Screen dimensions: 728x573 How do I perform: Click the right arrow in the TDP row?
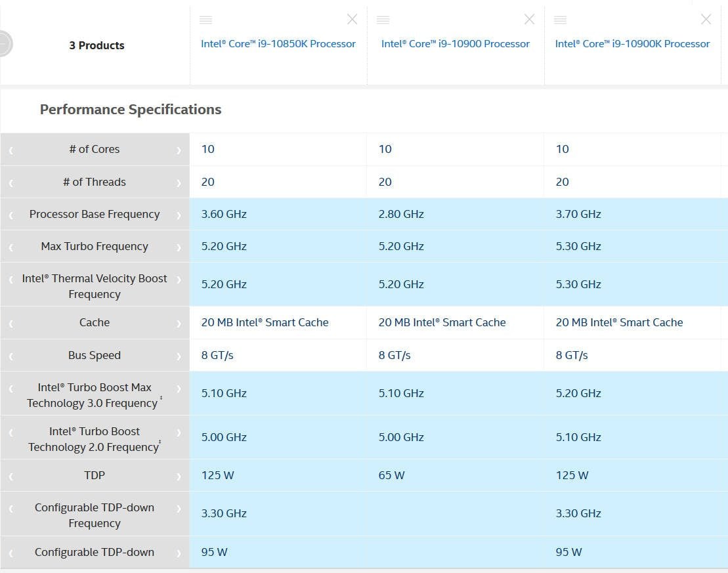[x=179, y=477]
